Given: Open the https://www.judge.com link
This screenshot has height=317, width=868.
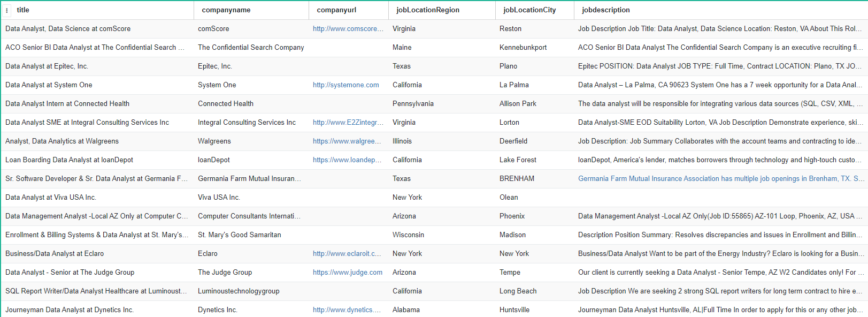Looking at the screenshot, I should coord(348,273).
